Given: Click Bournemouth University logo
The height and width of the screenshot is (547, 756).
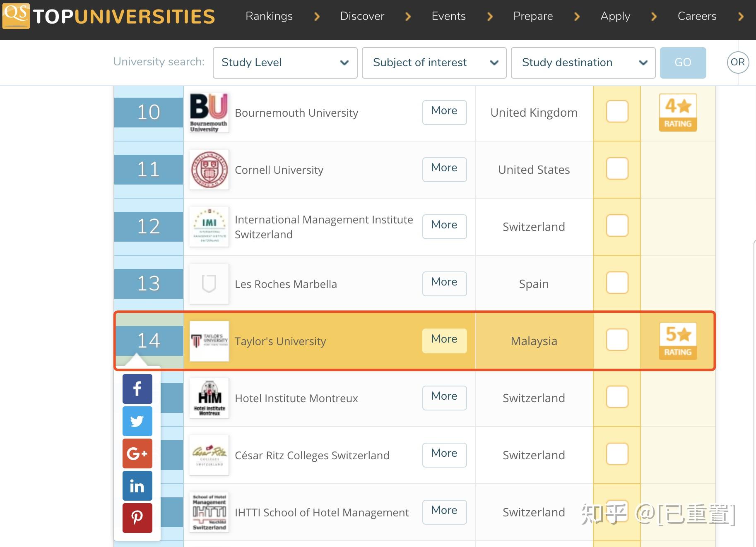Looking at the screenshot, I should click(209, 113).
